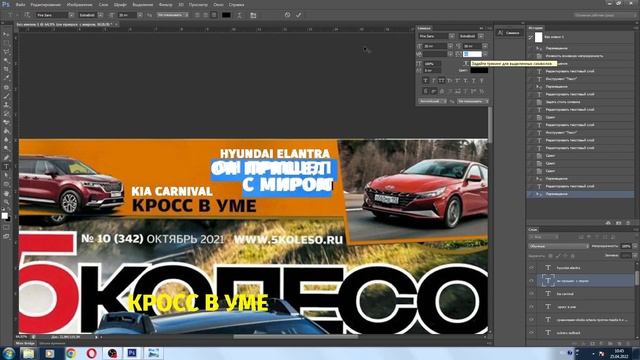Select the Crop tool in the toolbox
The width and height of the screenshot is (640, 360).
click(x=6, y=69)
